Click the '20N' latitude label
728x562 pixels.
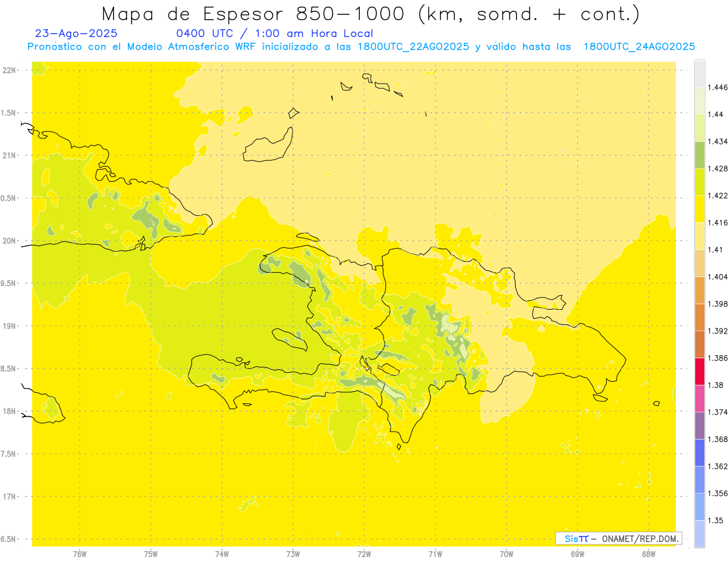coord(10,241)
